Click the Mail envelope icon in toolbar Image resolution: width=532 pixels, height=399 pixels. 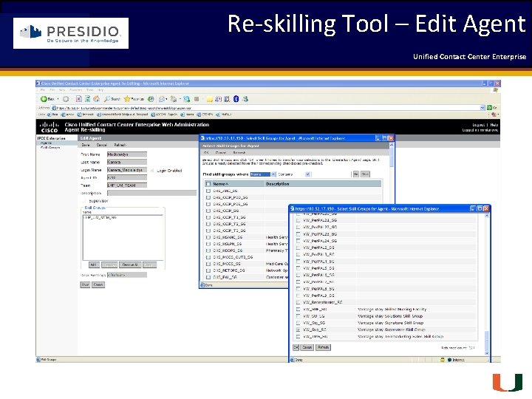(x=162, y=99)
